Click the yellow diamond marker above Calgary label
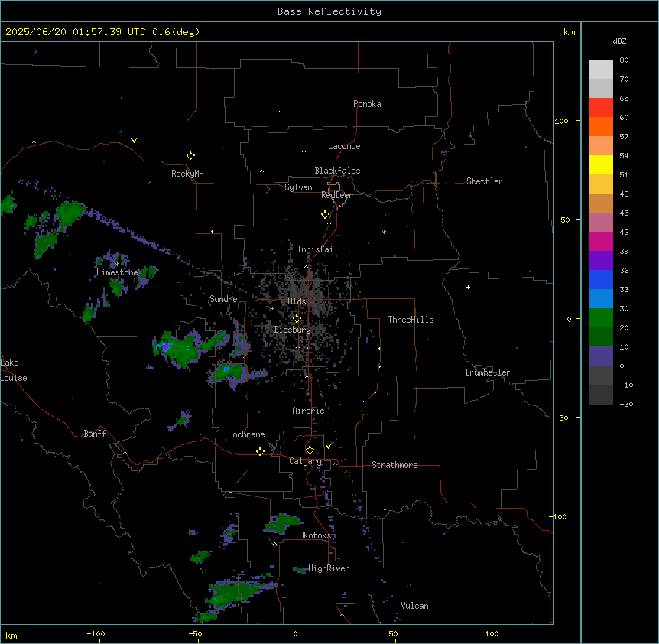The height and width of the screenshot is (644, 659). (x=310, y=450)
